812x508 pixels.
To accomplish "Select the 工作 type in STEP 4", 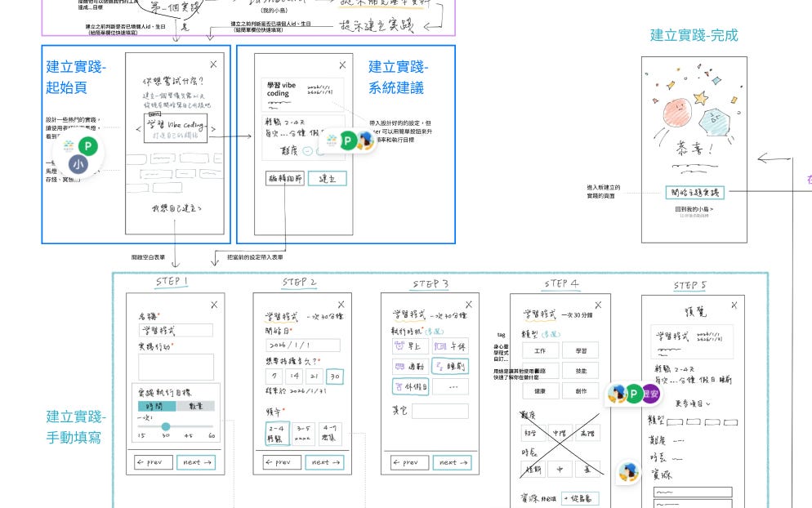I will point(540,350).
